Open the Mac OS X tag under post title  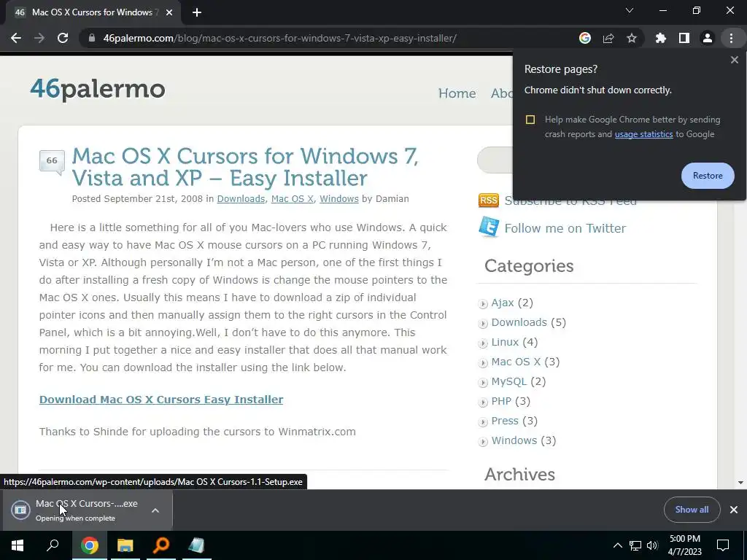(x=292, y=198)
